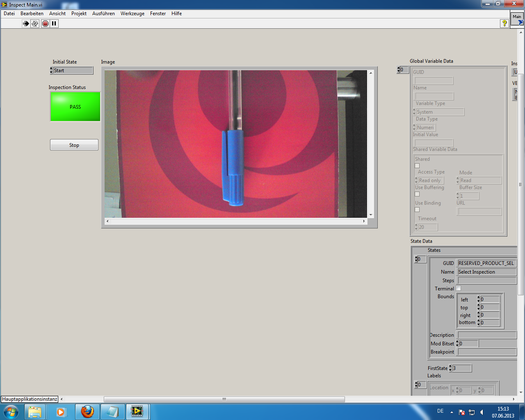Toggle the Shared checkbox

tap(417, 166)
